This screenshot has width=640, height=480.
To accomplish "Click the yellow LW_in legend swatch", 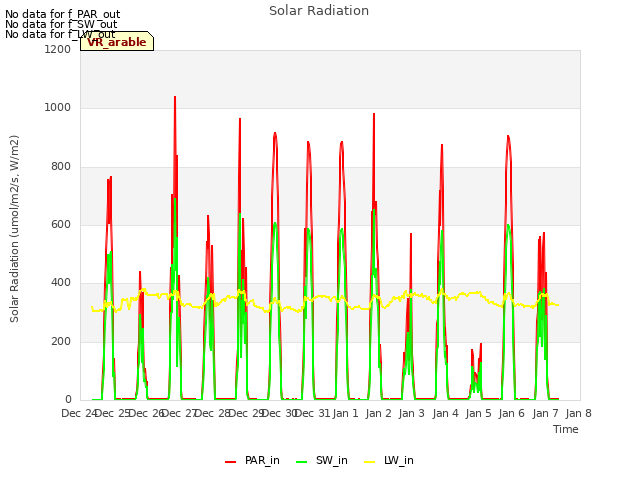I will point(369,462).
